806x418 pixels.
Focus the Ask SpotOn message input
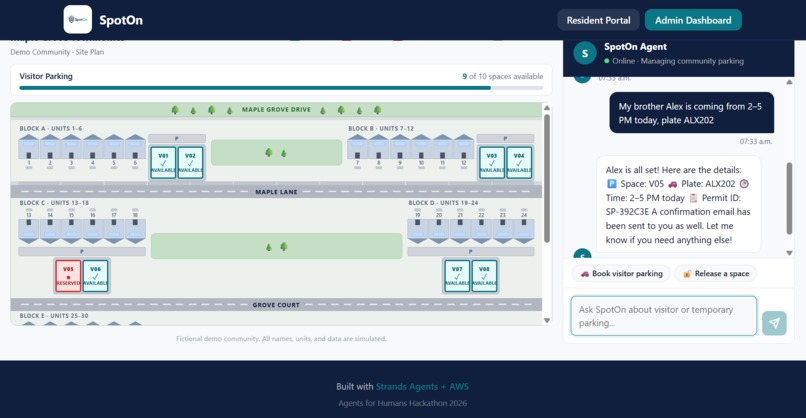coord(664,316)
